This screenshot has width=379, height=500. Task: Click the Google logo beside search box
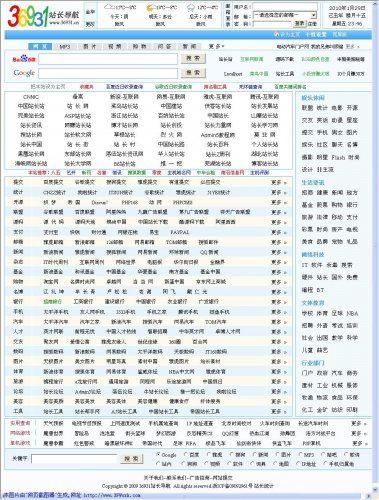(24, 73)
